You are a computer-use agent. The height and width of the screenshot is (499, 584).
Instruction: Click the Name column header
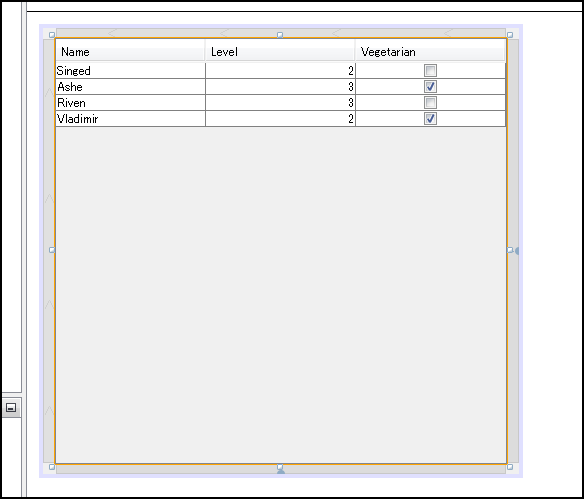tap(130, 51)
